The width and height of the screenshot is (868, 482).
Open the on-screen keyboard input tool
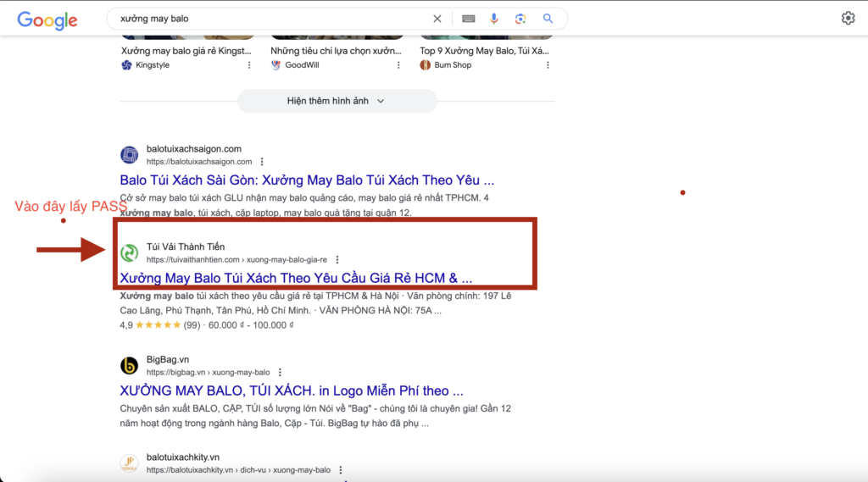point(469,19)
